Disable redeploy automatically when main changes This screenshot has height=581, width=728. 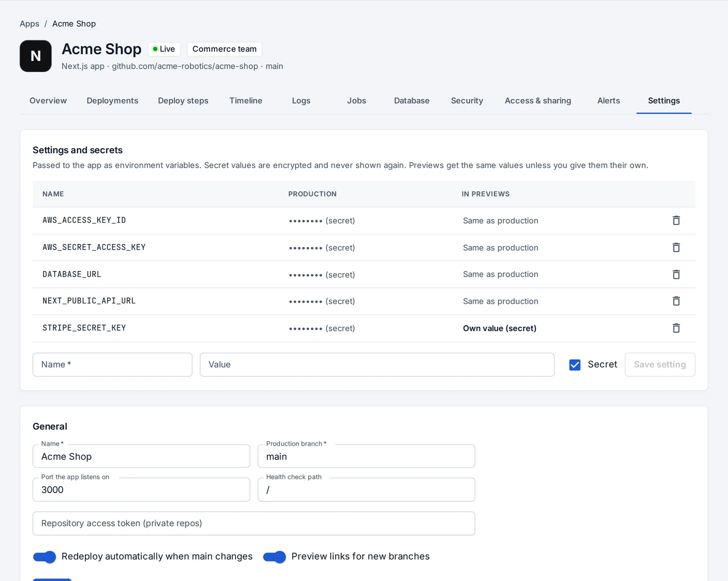click(x=45, y=556)
